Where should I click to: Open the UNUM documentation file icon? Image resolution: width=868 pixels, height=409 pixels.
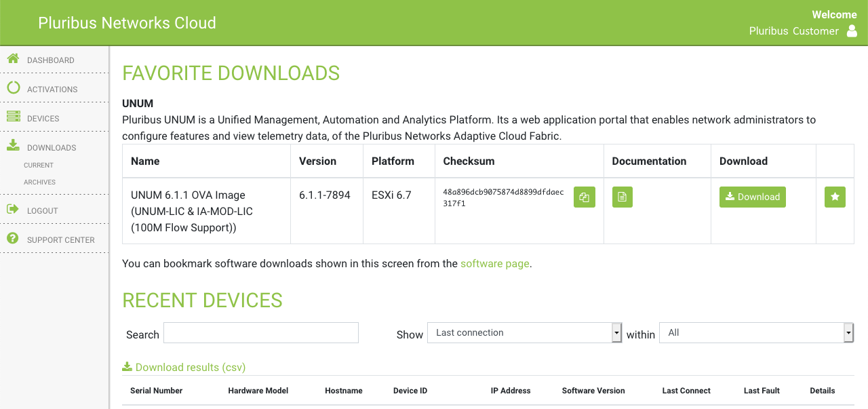tap(623, 197)
